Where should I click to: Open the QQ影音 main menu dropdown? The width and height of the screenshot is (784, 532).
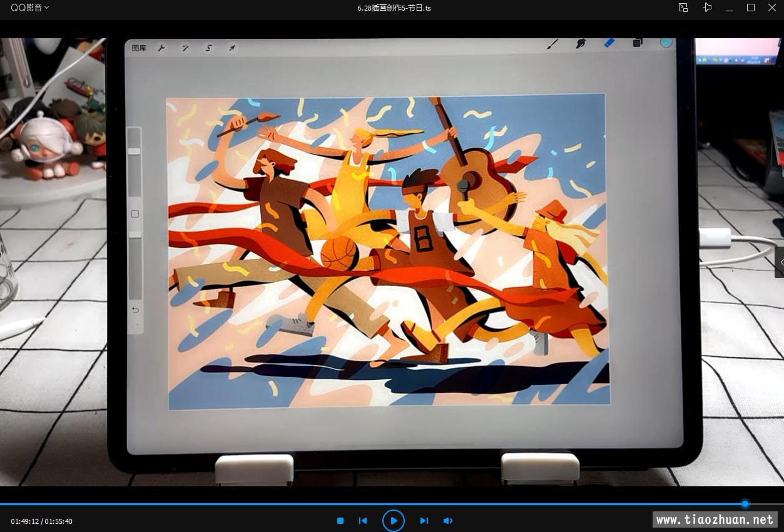point(29,8)
